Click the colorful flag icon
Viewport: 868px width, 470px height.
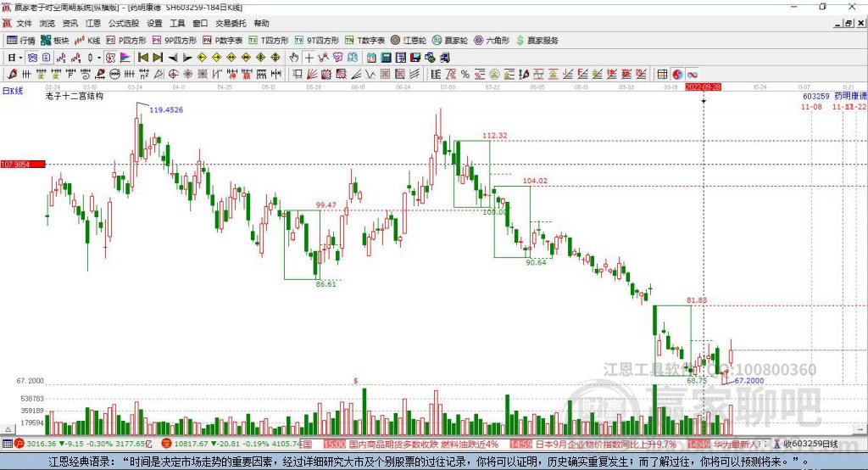tap(125, 58)
